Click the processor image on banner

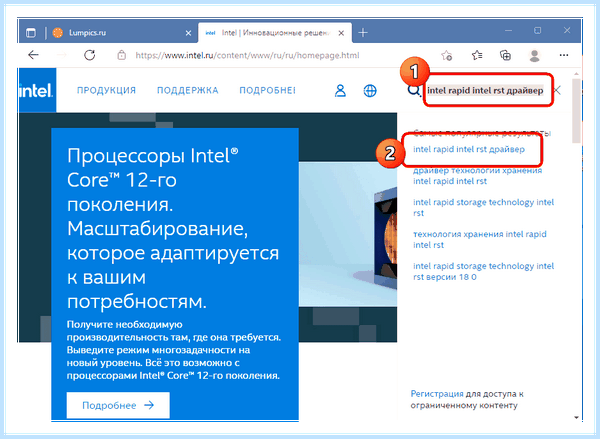(x=347, y=234)
